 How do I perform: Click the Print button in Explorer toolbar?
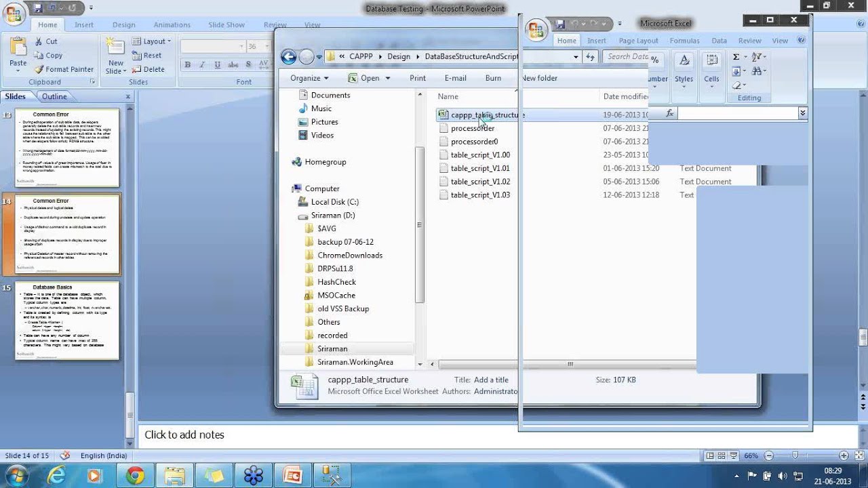[x=418, y=78]
